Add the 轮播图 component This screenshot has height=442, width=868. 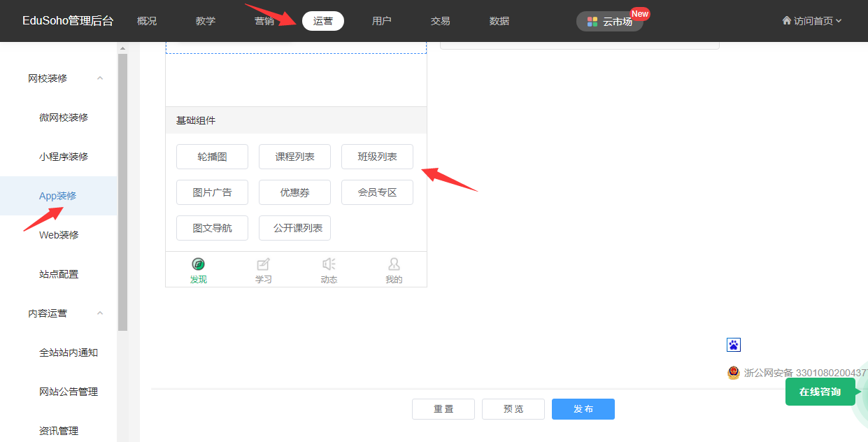(212, 157)
